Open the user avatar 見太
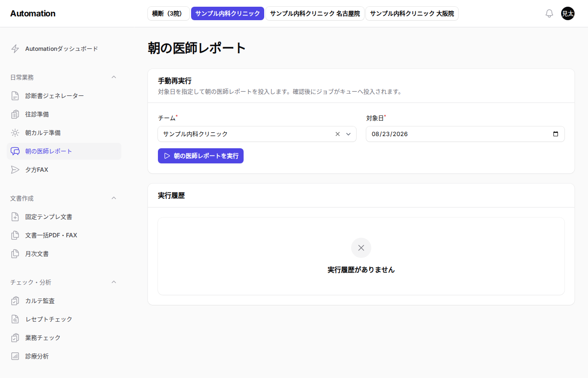This screenshot has width=588, height=378. coord(568,13)
